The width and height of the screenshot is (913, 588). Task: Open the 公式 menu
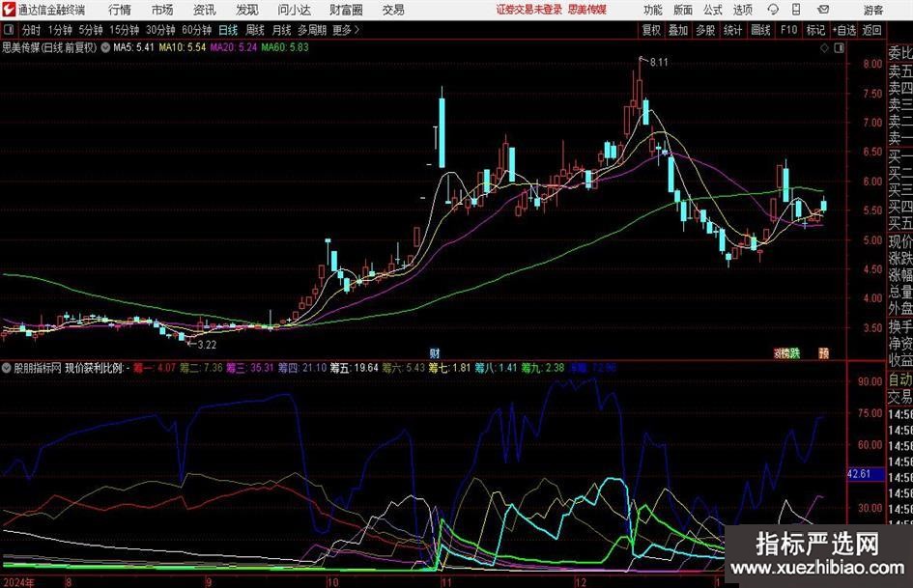[x=713, y=10]
